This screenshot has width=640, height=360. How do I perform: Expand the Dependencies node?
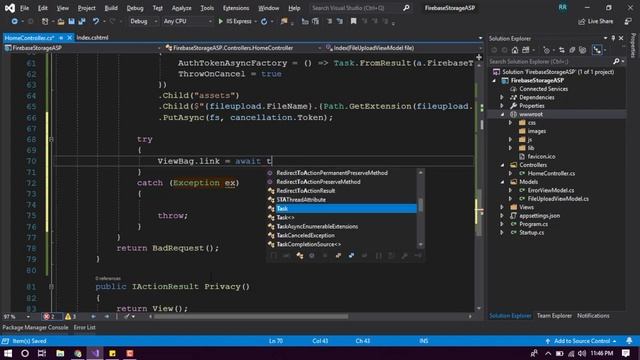click(502, 97)
